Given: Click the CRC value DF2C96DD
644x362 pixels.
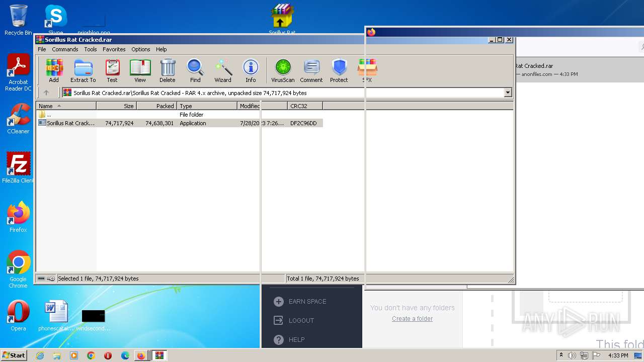Looking at the screenshot, I should point(303,123).
